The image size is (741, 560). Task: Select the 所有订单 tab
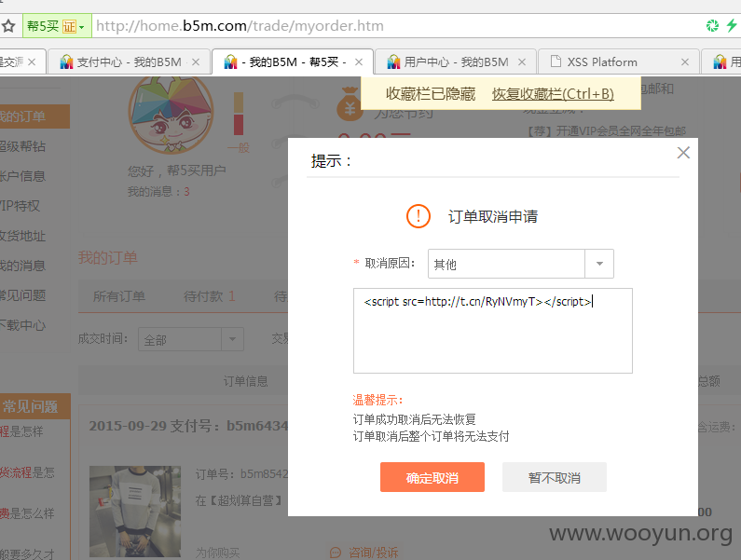(x=119, y=296)
